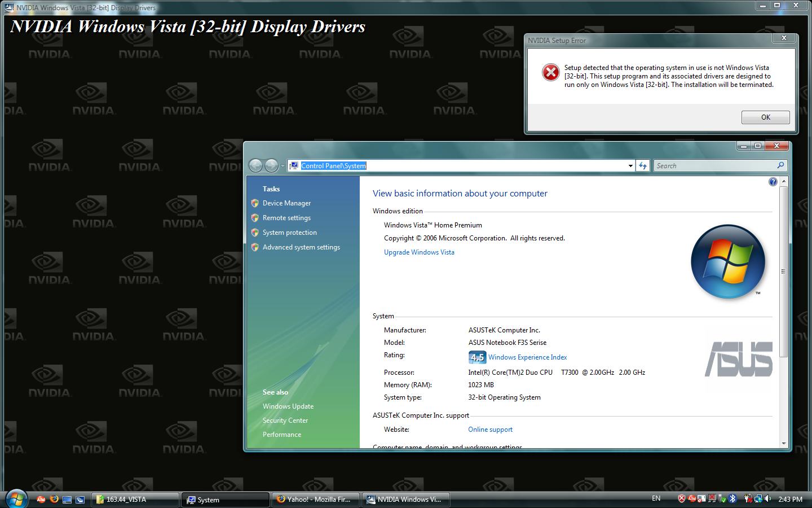The height and width of the screenshot is (508, 812).
Task: Click the AIM tray icon
Action: pyautogui.click(x=692, y=498)
